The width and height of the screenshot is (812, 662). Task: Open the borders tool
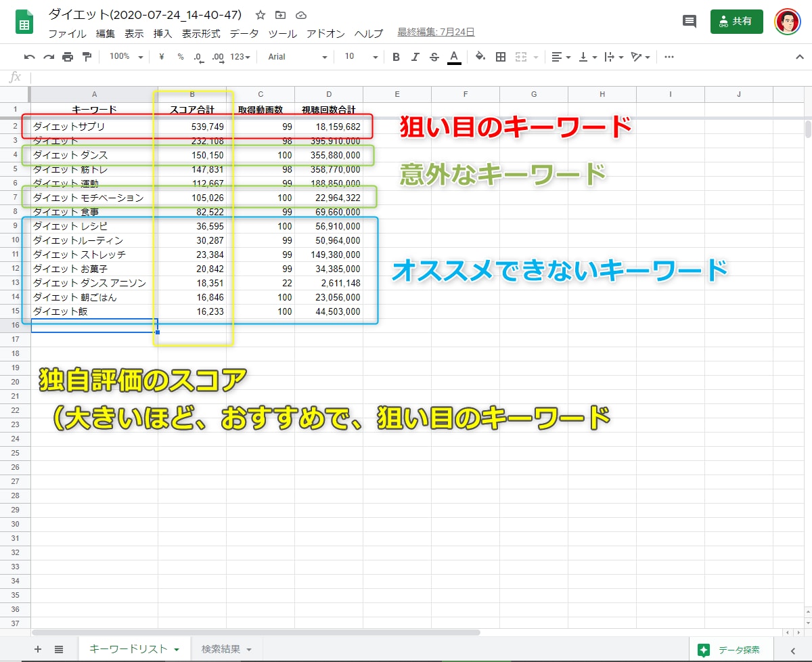click(x=501, y=57)
